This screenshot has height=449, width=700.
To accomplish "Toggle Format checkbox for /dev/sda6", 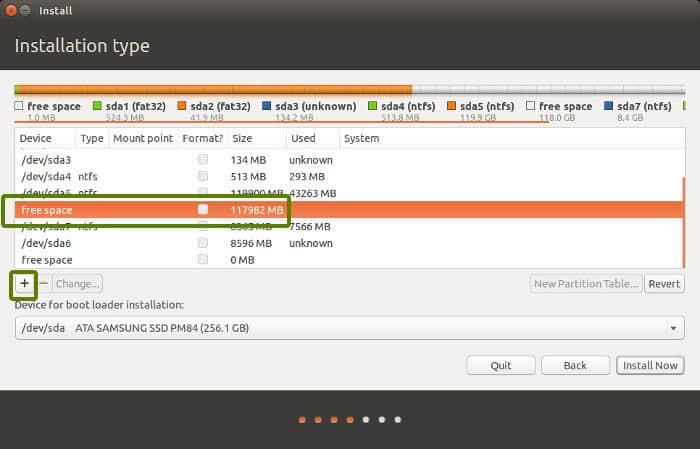I will click(x=203, y=243).
